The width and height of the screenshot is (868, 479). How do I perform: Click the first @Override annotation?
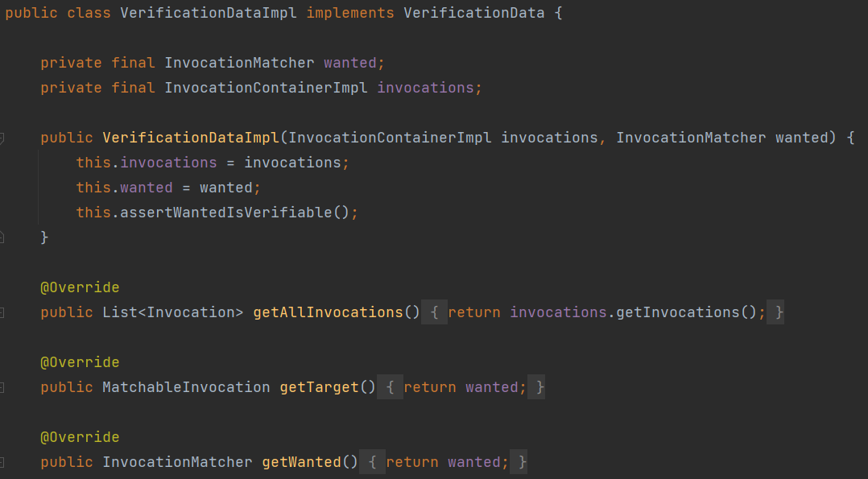click(80, 287)
